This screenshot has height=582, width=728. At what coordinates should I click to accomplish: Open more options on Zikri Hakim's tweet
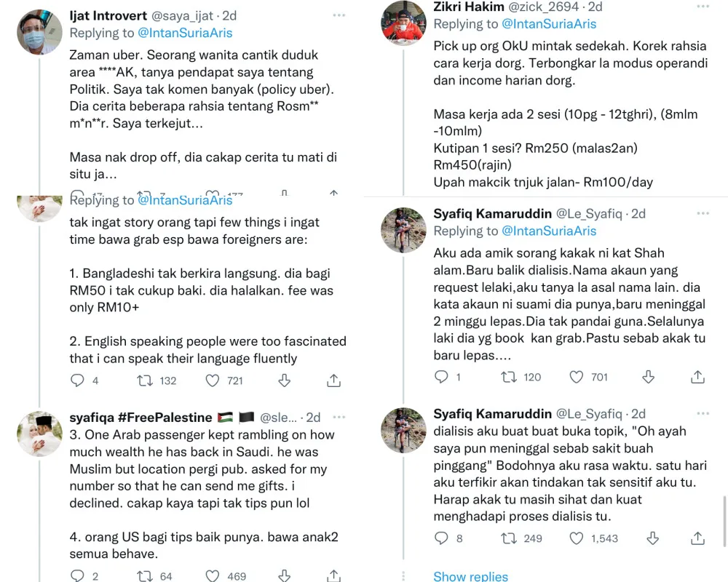701,7
